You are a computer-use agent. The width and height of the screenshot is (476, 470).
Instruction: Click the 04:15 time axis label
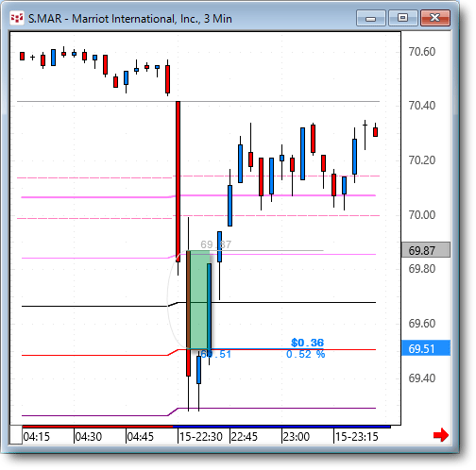(x=37, y=437)
